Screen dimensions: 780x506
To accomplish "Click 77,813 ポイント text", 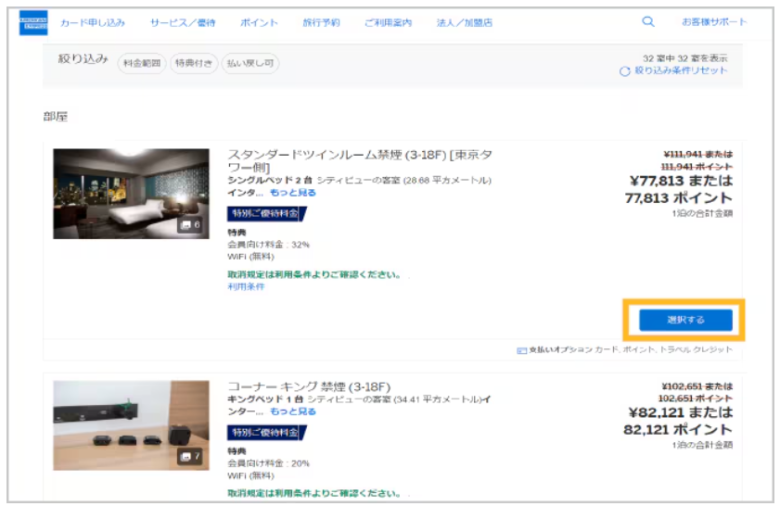I will pyautogui.click(x=679, y=198).
